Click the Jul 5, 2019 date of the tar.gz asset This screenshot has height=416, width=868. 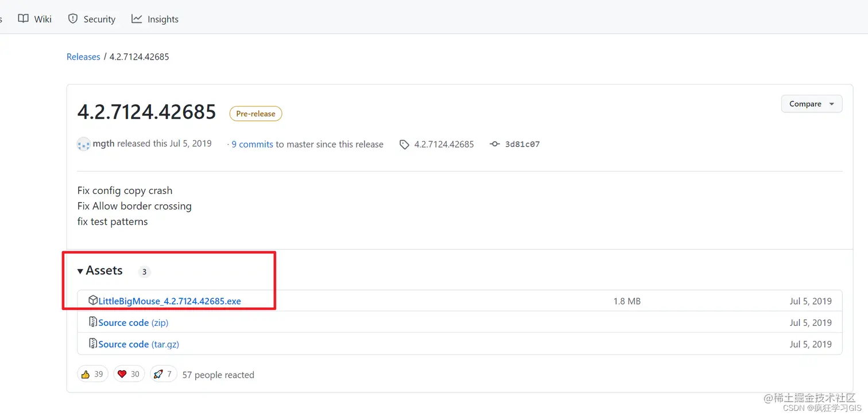811,344
